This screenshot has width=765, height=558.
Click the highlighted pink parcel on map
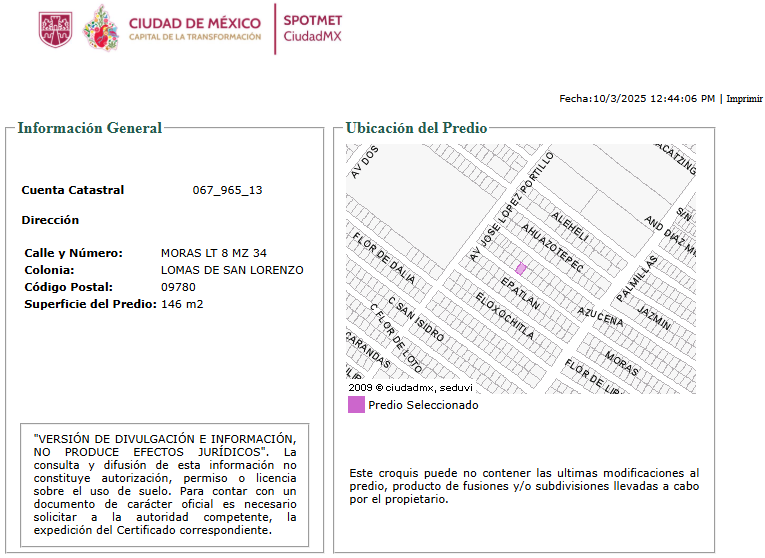[521, 269]
